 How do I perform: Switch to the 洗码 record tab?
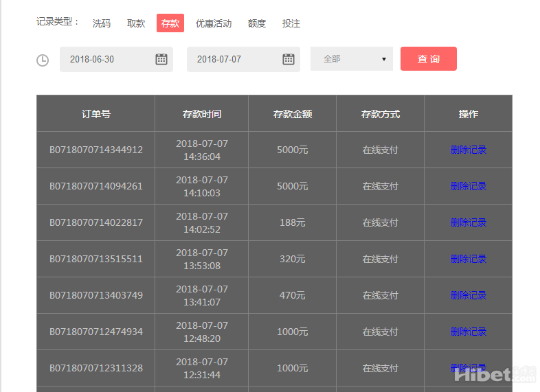click(102, 23)
